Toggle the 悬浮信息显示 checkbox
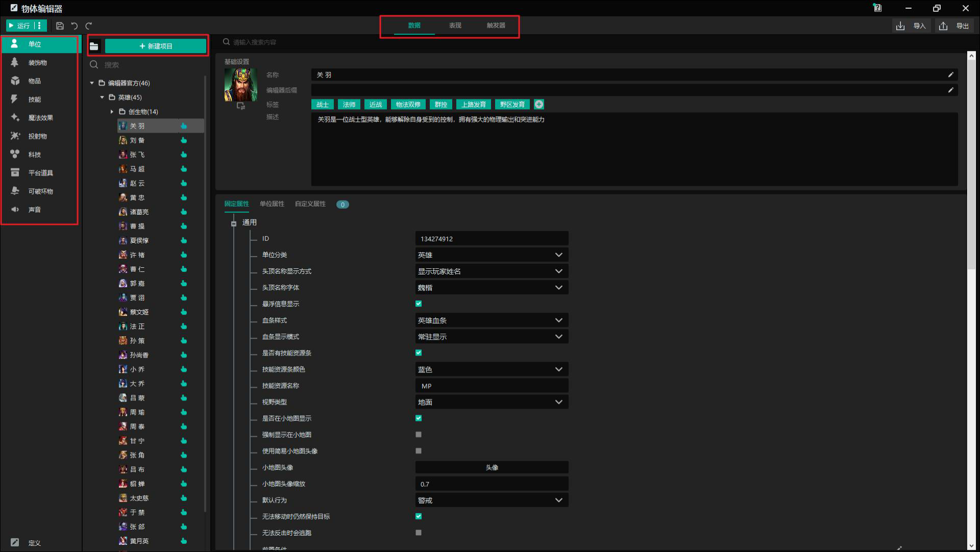Image resolution: width=980 pixels, height=552 pixels. (x=419, y=304)
